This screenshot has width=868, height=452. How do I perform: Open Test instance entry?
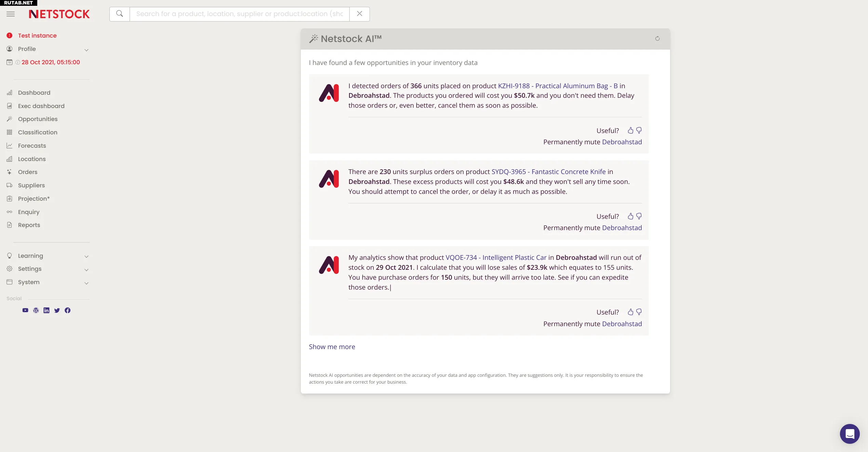tap(37, 36)
